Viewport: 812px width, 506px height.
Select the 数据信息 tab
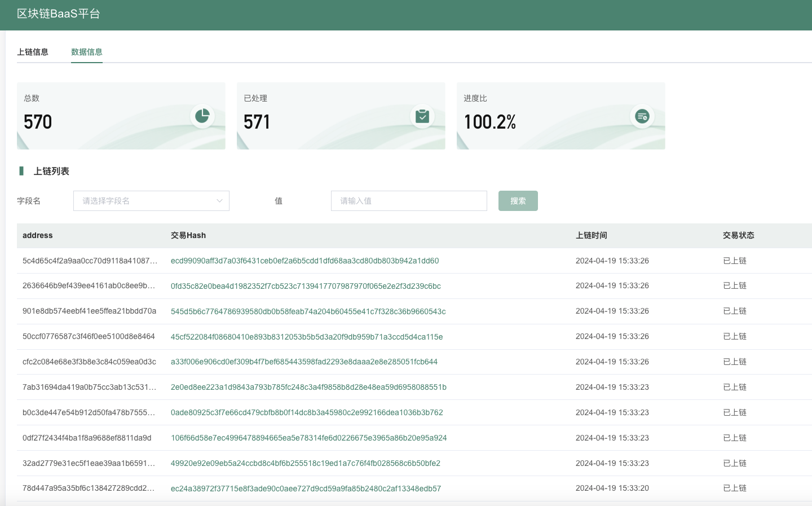click(87, 52)
